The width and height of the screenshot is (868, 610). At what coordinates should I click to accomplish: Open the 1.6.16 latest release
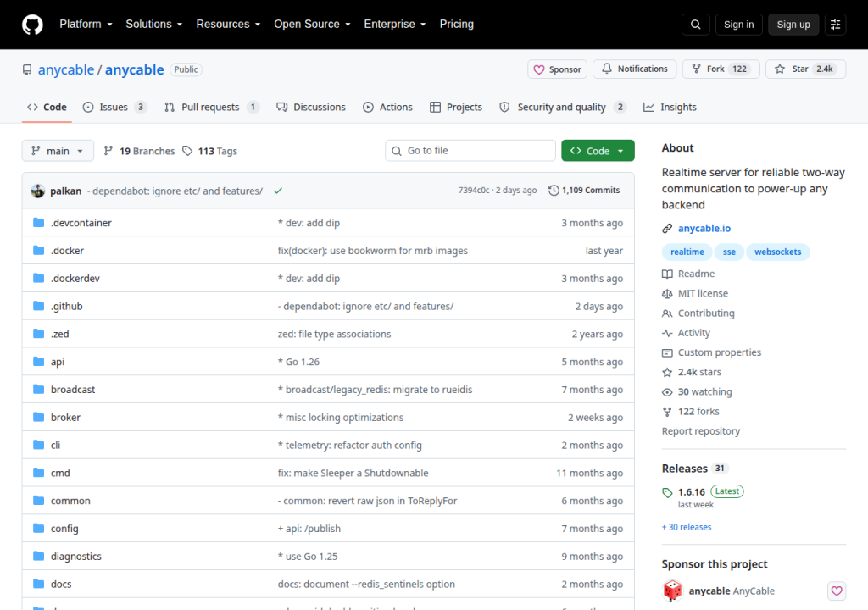[x=692, y=492]
